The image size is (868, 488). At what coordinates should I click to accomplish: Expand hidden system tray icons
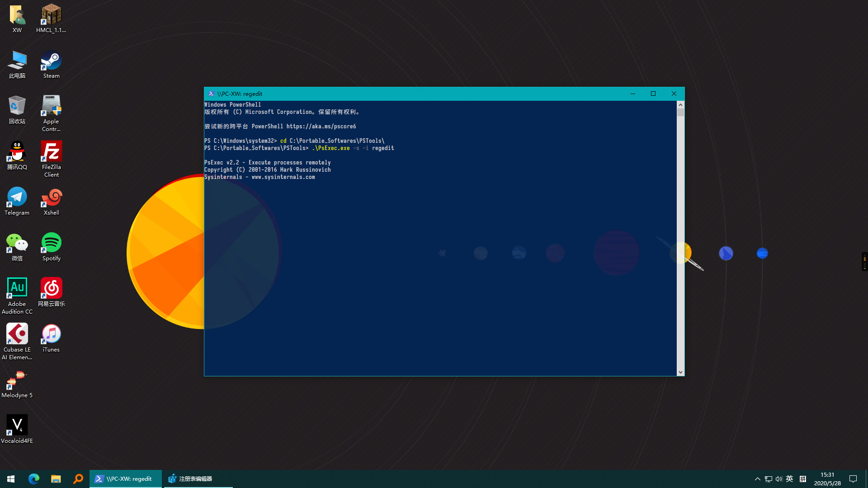pyautogui.click(x=757, y=479)
